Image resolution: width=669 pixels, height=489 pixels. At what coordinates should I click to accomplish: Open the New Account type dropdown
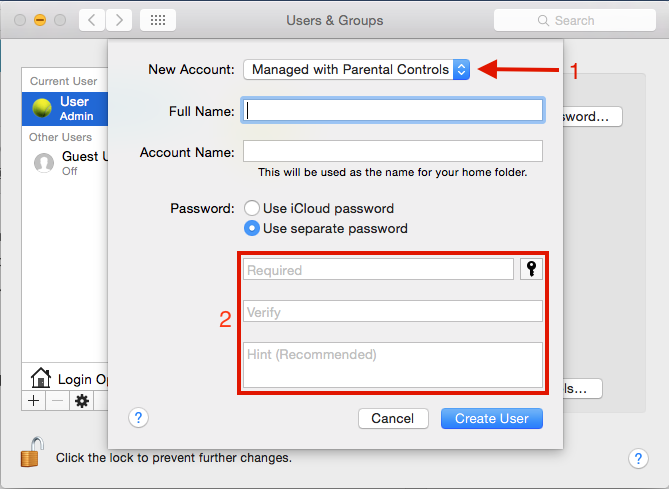356,70
